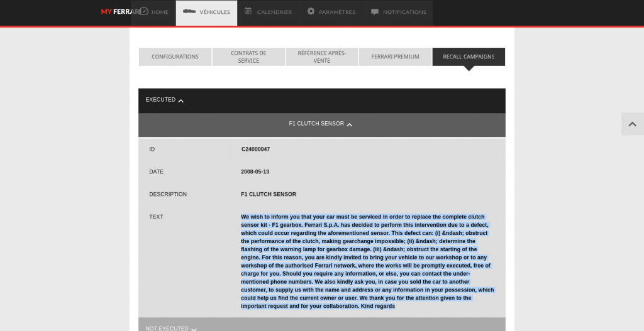Open Calendrier via the calendar icon
644x331 pixels.
click(248, 11)
